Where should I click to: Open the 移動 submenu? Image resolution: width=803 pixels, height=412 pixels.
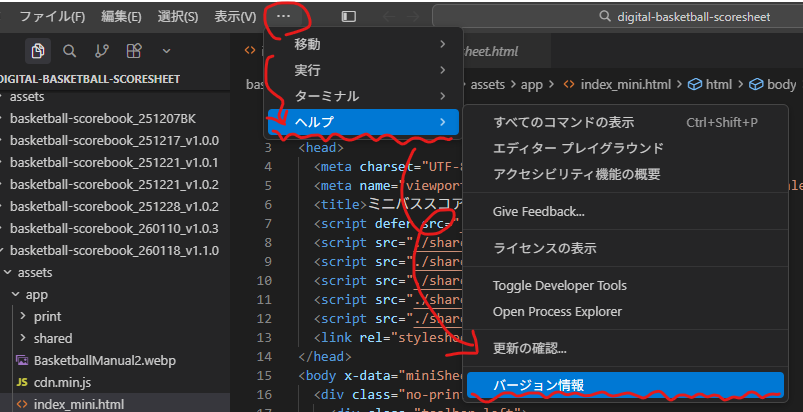[x=363, y=45]
